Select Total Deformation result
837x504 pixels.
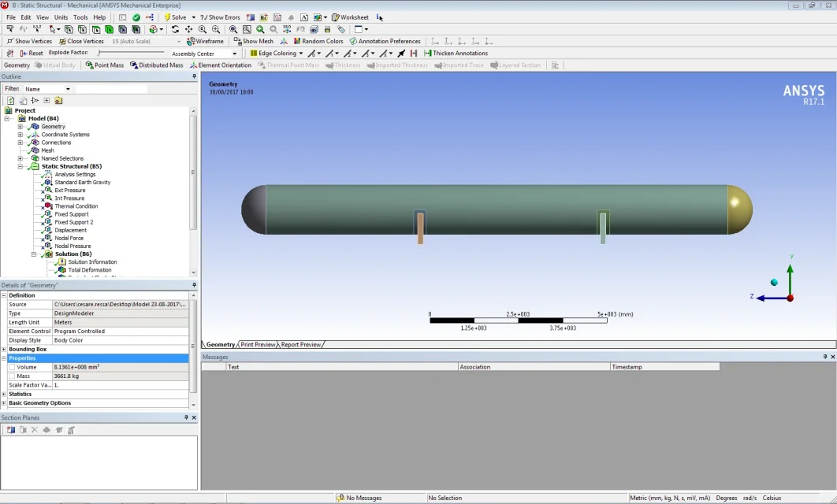[x=90, y=270]
